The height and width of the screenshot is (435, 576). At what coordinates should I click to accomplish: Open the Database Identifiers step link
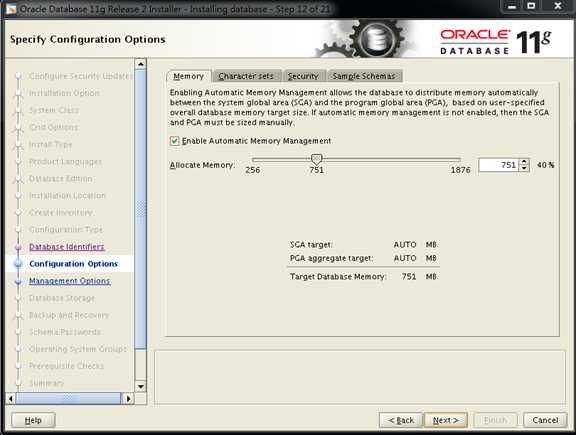point(66,247)
